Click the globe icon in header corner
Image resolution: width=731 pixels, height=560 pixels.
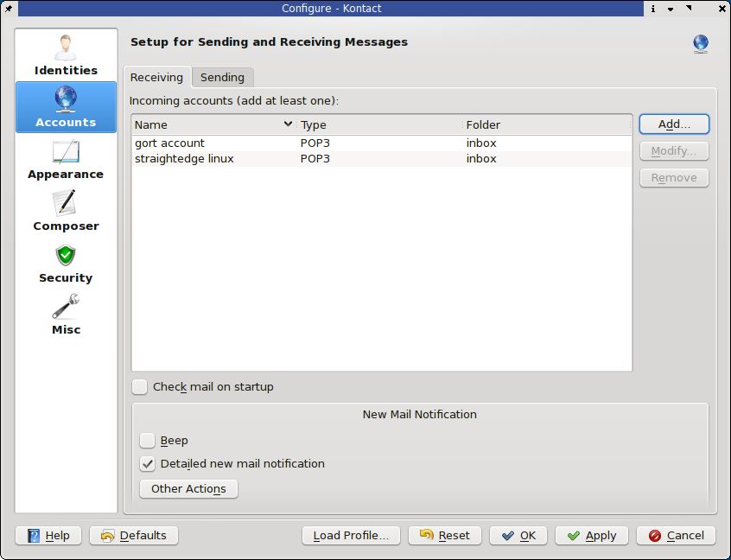pos(701,43)
